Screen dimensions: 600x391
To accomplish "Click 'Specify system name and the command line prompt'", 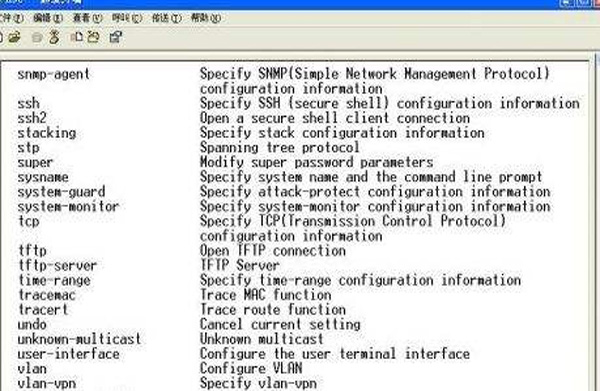I will [371, 177].
